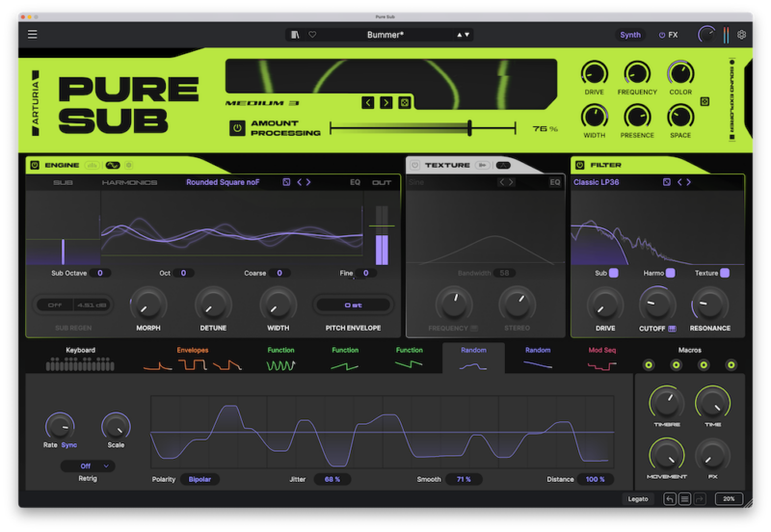Click the Coarse value field
This screenshot has height=532, width=771.
tap(279, 273)
